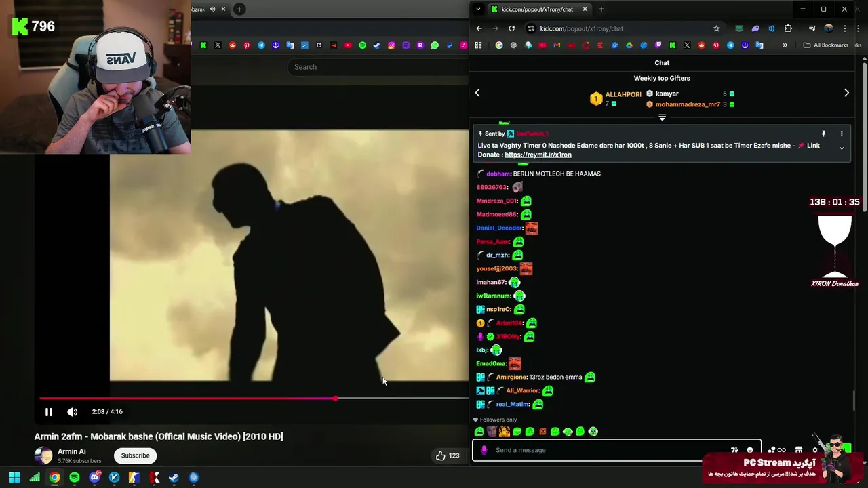Open the emoji picker in chat input

749,450
